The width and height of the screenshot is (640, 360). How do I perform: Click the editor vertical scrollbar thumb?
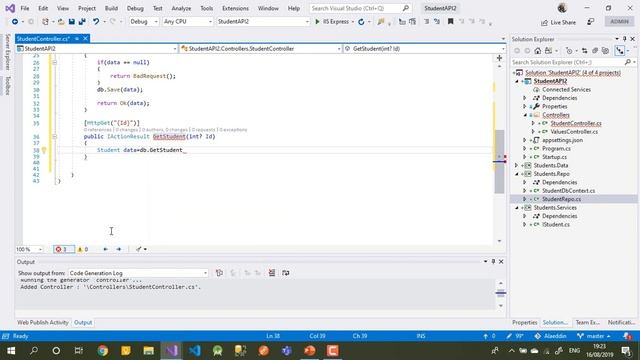click(x=499, y=161)
